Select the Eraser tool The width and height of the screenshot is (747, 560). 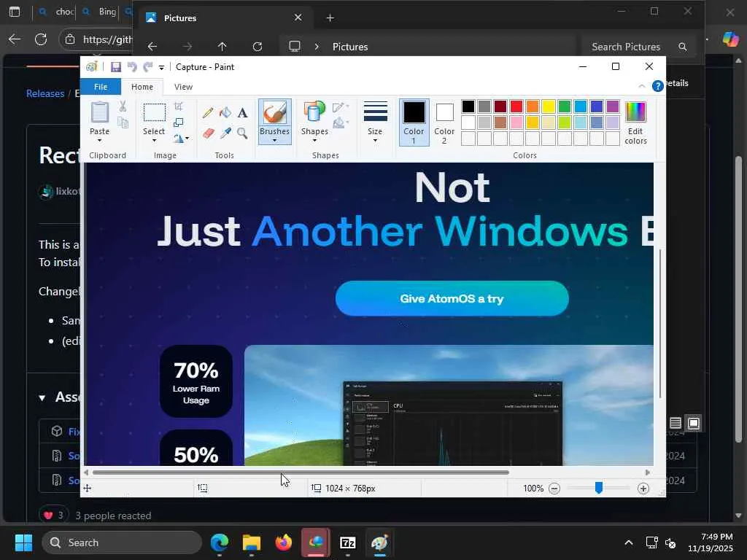pos(208,133)
